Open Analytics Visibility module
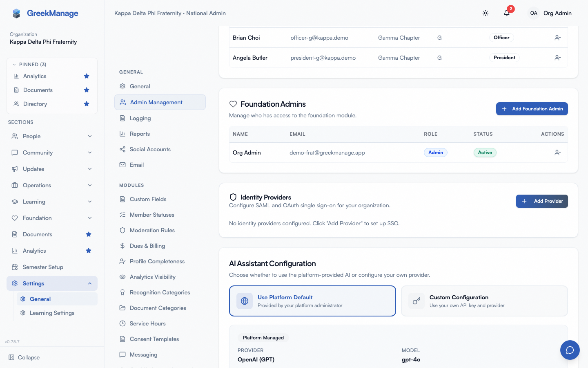Viewport: 588px width, 368px height. click(x=160, y=277)
